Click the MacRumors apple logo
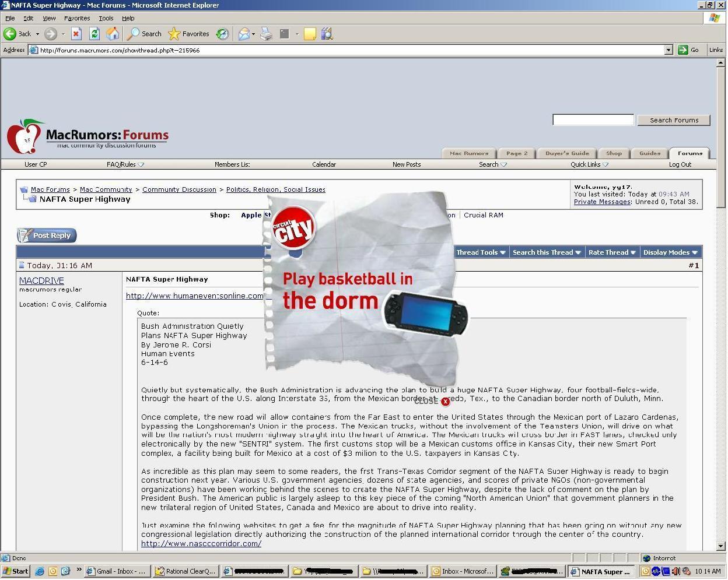The height and width of the screenshot is (580, 728). pos(24,136)
